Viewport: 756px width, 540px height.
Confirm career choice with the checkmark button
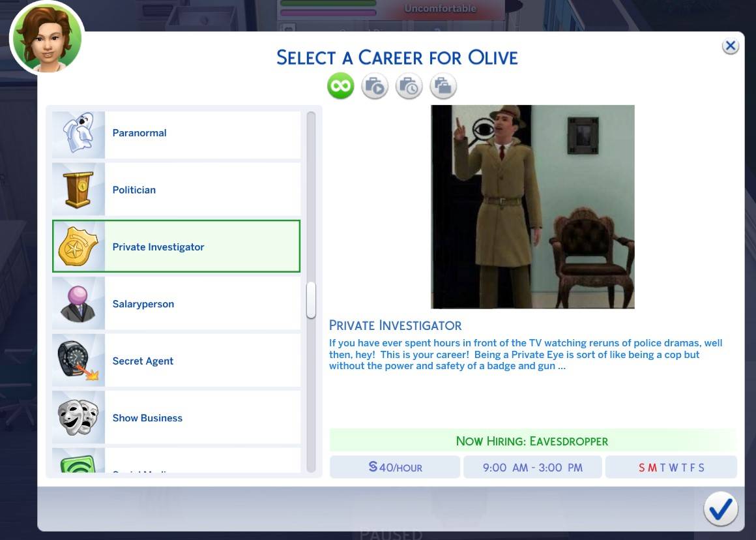click(721, 509)
